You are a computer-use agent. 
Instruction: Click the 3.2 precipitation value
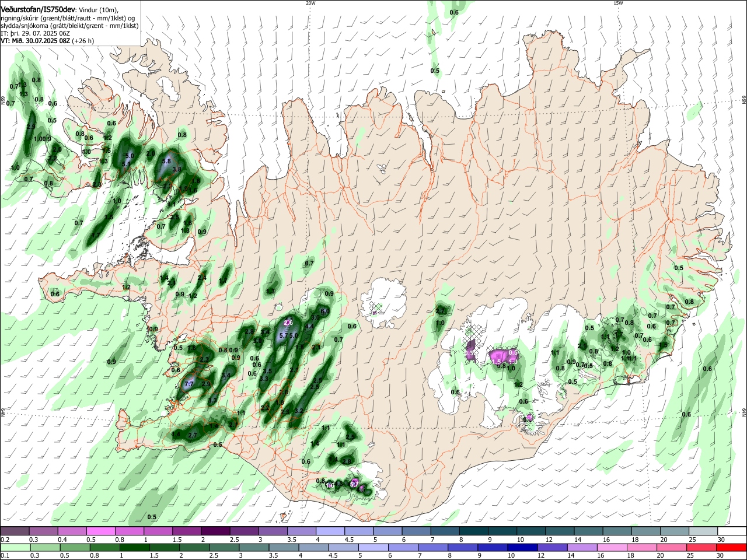[x=299, y=411]
